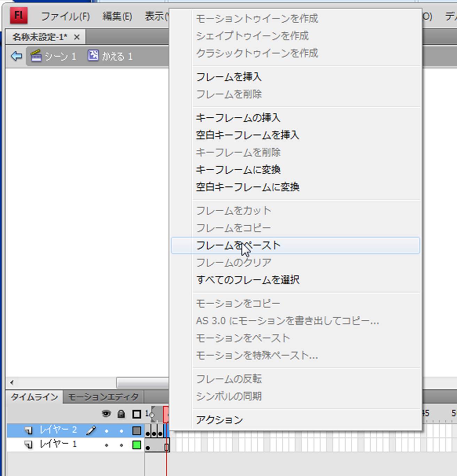Open the ファイル(F) menu
The height and width of the screenshot is (476, 457).
coord(65,16)
